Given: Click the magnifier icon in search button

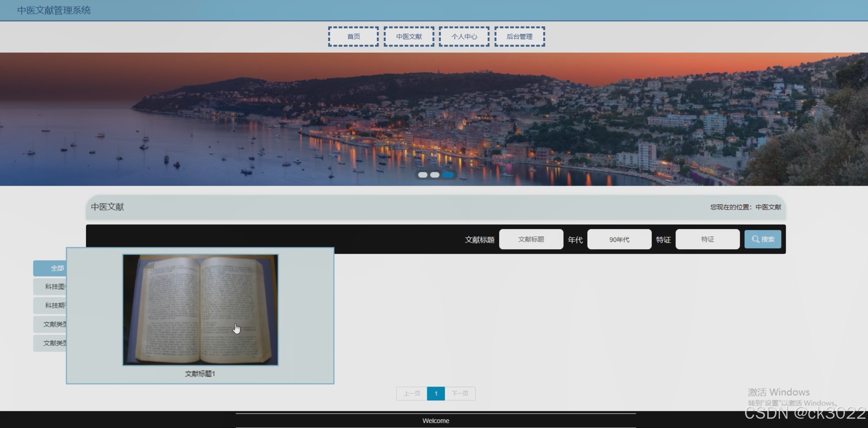Looking at the screenshot, I should tap(755, 239).
